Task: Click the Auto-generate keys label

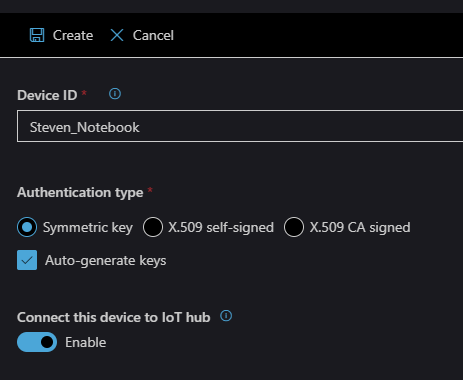Action: coord(106,261)
